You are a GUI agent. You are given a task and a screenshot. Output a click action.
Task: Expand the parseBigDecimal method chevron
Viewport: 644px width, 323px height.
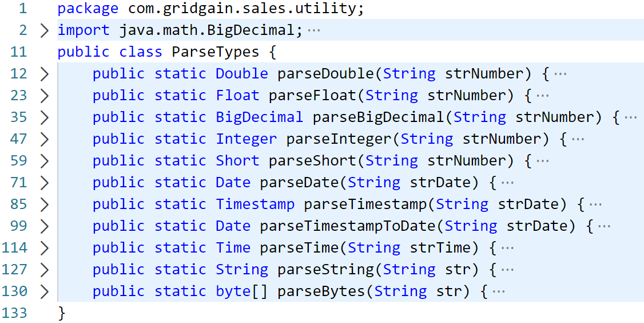tap(45, 117)
